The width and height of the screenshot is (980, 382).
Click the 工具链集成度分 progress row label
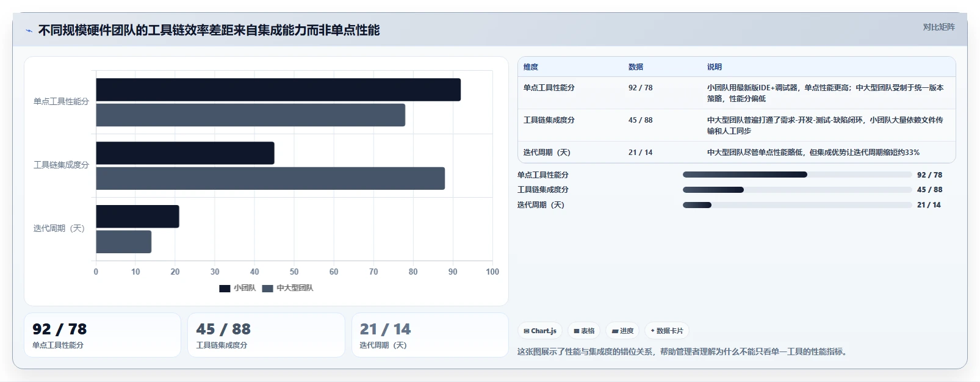[x=543, y=190]
